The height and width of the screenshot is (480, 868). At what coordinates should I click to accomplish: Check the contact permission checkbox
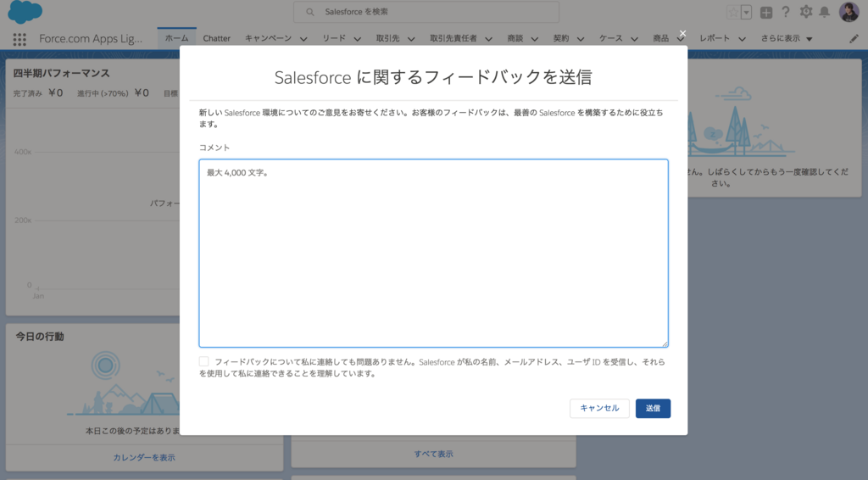tap(203, 361)
